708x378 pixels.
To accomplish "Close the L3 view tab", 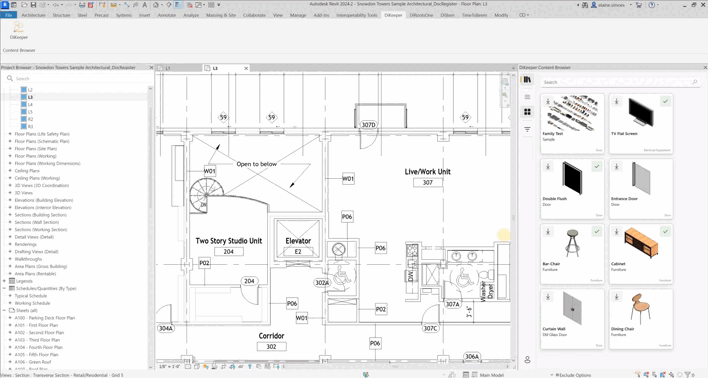I will [x=246, y=68].
